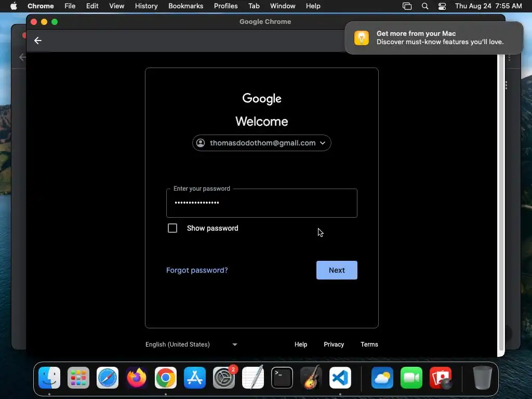Viewport: 532px width, 399px height.
Task: Open the History menu
Action: [146, 6]
